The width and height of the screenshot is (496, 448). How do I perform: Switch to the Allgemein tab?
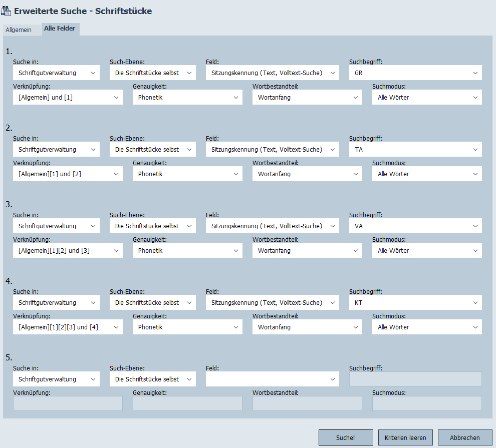click(19, 30)
